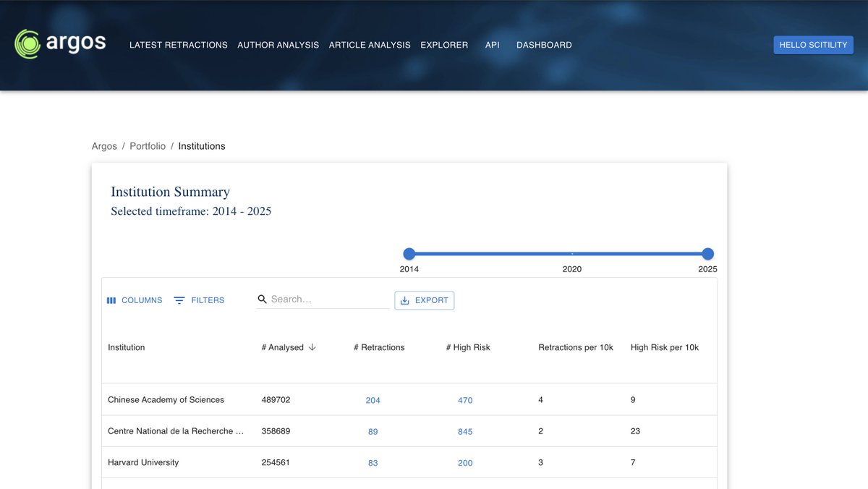Open 845 high risk results for Centre National

coord(465,431)
